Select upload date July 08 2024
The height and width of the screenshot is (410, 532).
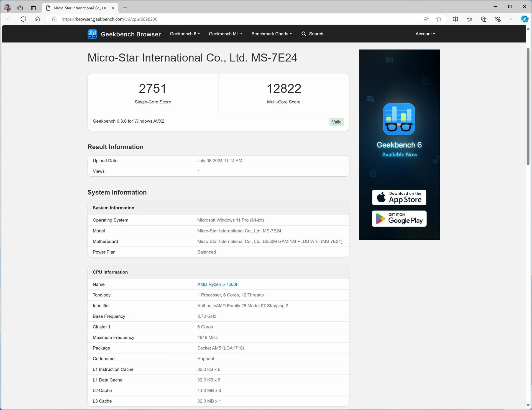pos(220,161)
